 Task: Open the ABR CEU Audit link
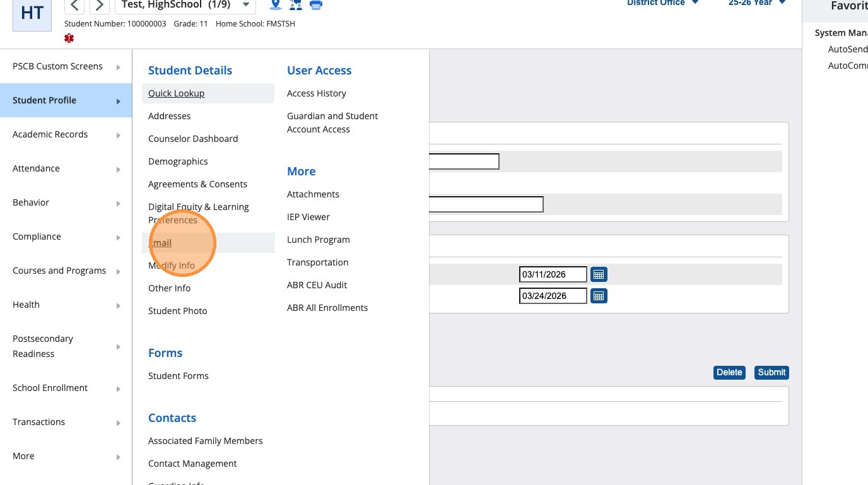click(317, 285)
